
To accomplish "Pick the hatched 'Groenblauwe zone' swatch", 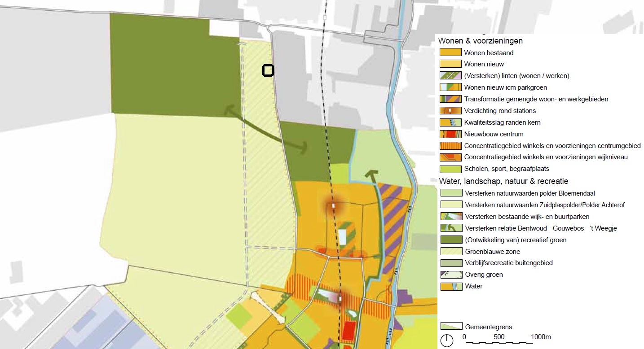I will [450, 252].
